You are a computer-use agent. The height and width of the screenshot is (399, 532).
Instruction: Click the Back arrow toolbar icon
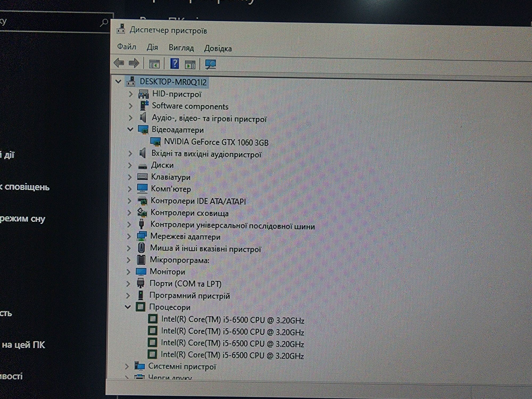(x=119, y=63)
